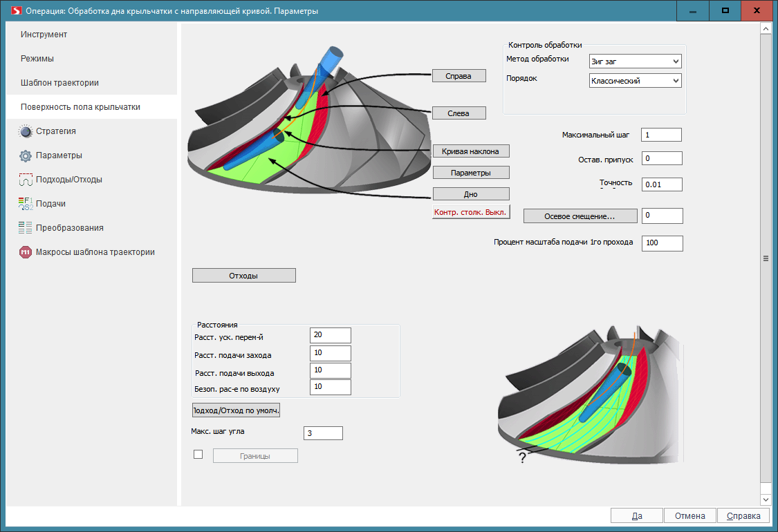Click the Преобразования lines icon

[26, 228]
